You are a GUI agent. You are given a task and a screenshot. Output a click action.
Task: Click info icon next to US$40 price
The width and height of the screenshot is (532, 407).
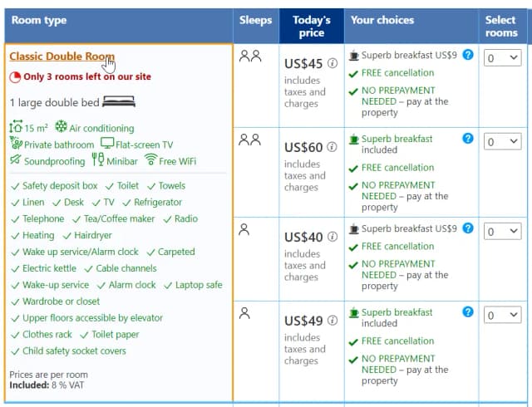point(332,237)
